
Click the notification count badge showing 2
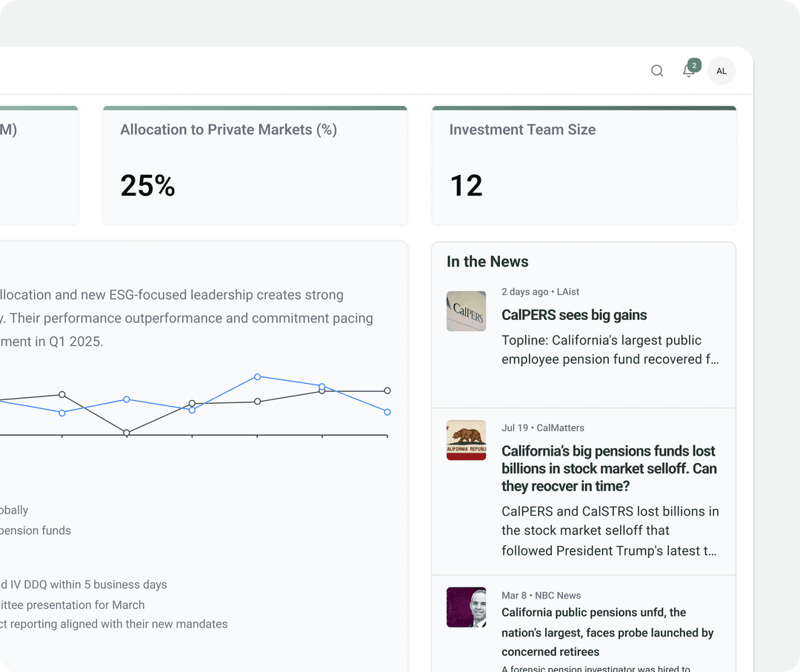[x=694, y=65]
